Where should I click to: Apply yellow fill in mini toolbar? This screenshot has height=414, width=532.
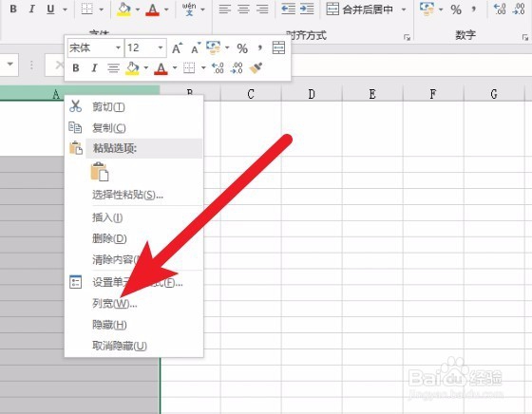coord(132,68)
